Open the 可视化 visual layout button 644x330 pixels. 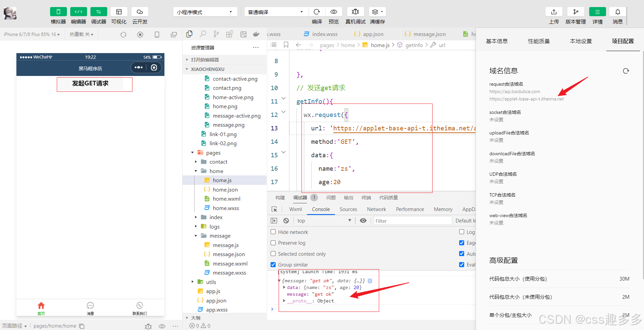click(x=119, y=12)
